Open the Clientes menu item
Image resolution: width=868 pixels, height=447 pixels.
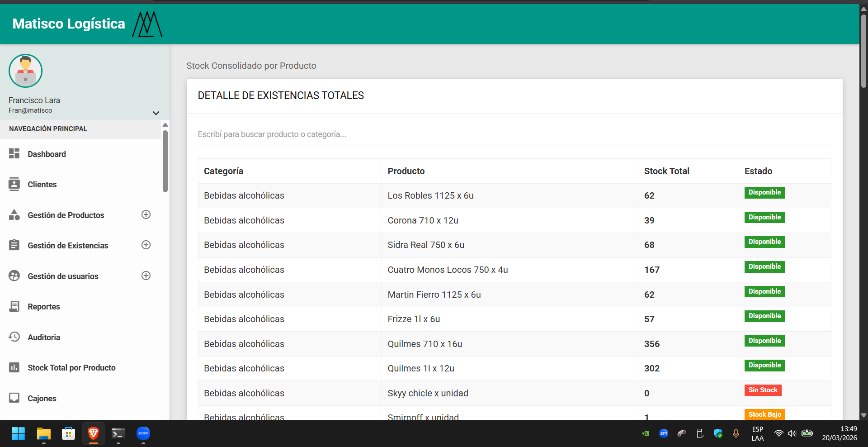42,185
